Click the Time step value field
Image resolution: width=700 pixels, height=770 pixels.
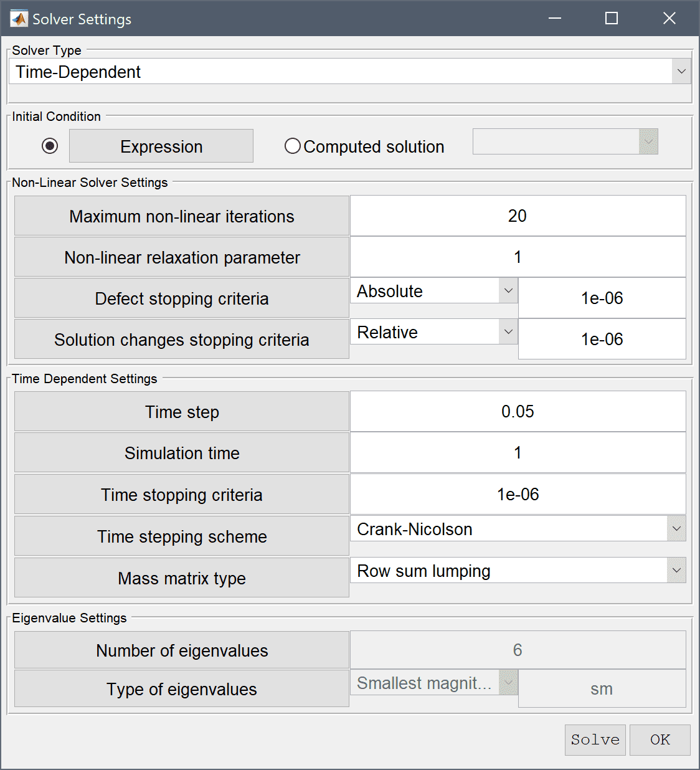coord(518,411)
